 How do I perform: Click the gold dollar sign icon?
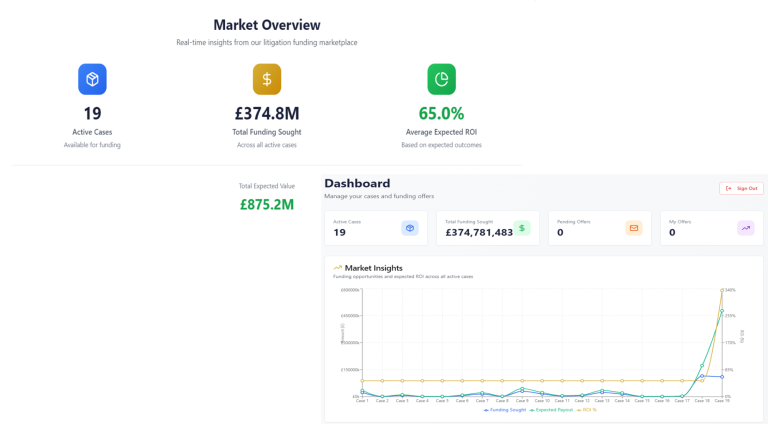point(267,78)
